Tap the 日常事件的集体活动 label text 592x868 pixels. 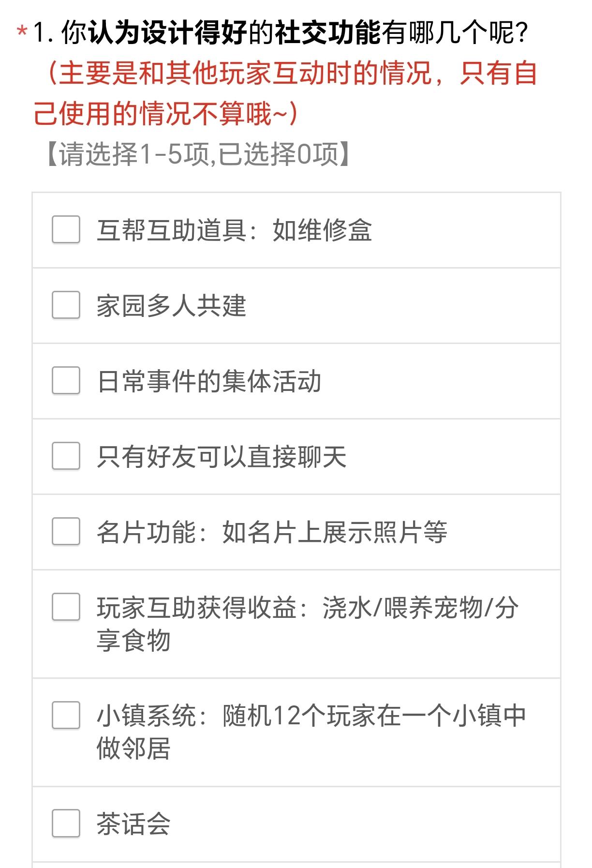(209, 381)
